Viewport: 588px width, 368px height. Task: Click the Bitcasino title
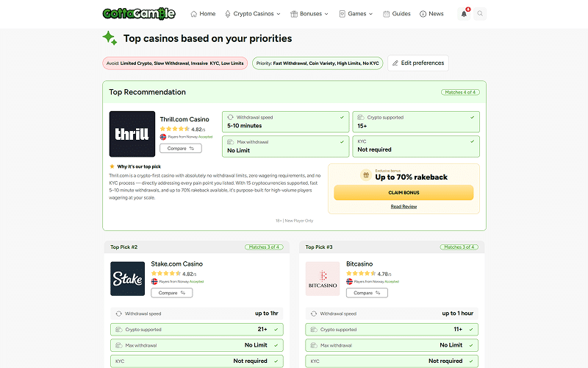359,264
